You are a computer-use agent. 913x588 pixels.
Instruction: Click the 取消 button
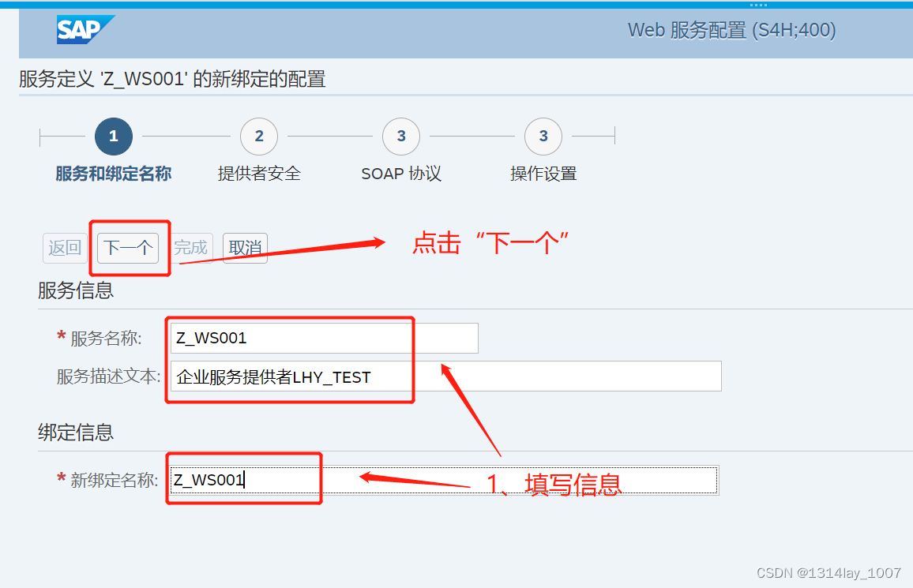point(245,248)
